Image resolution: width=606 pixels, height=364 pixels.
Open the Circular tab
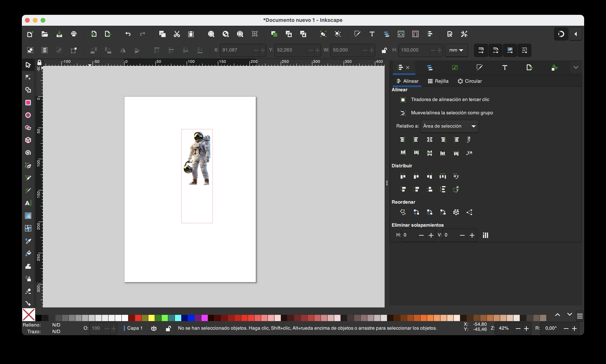470,81
